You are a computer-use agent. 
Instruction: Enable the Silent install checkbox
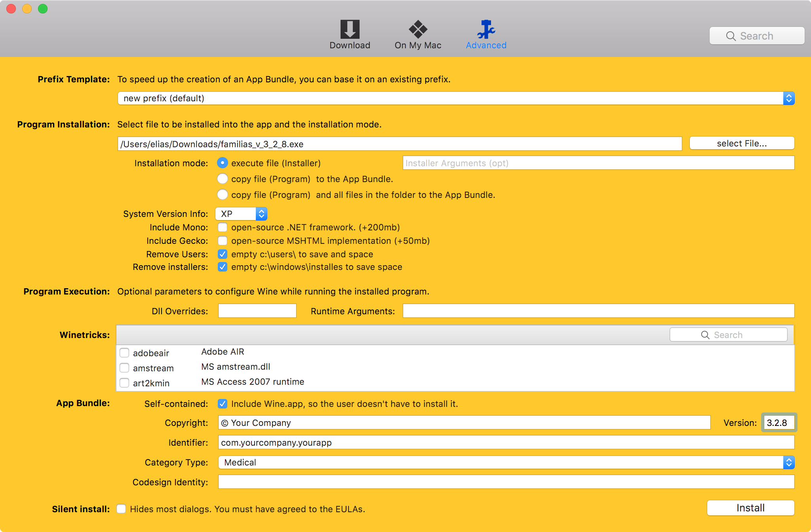121,509
